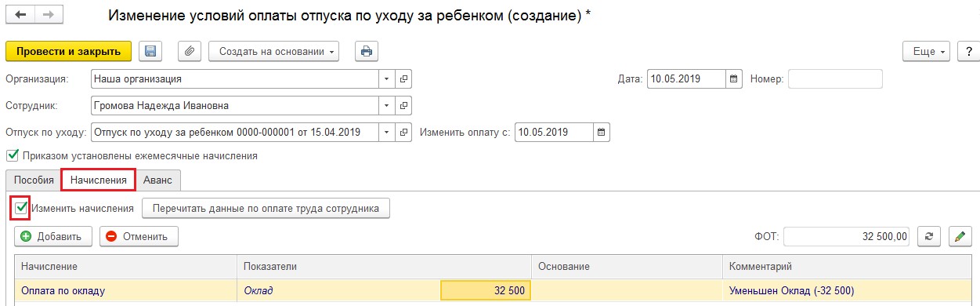Uncheck Приказом установлены ежемесячные начисления

coord(12,155)
